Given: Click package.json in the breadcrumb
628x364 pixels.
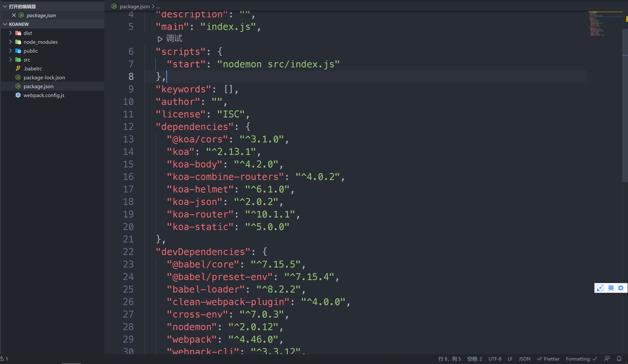Looking at the screenshot, I should coord(135,6).
